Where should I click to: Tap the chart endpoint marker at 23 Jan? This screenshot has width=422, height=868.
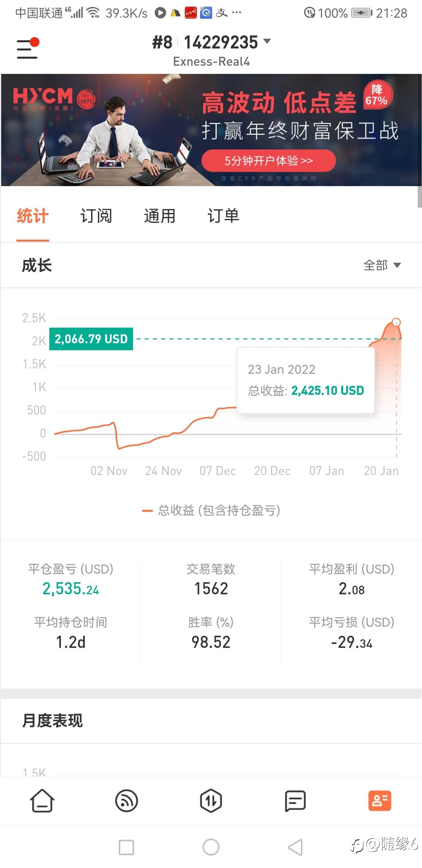(x=396, y=323)
